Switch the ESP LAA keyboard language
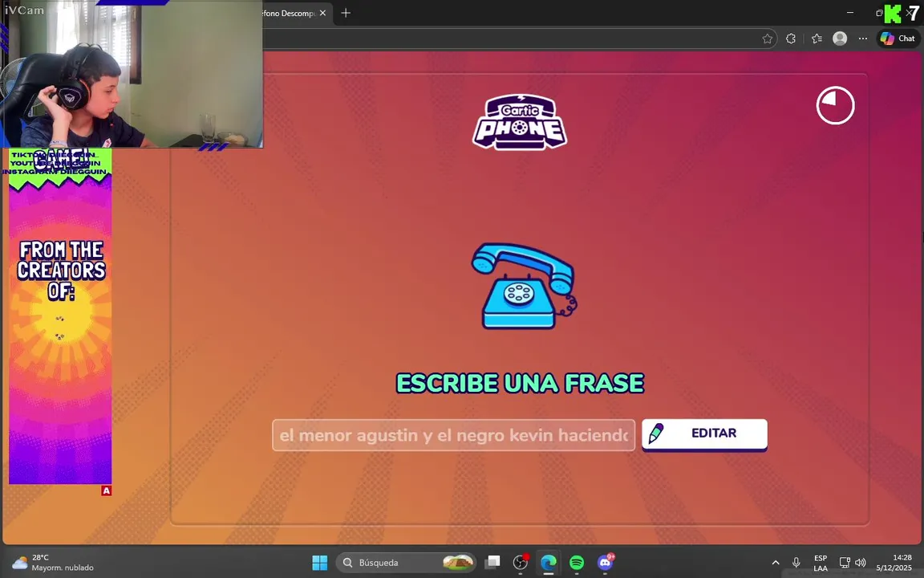This screenshot has width=924, height=578. point(821,564)
